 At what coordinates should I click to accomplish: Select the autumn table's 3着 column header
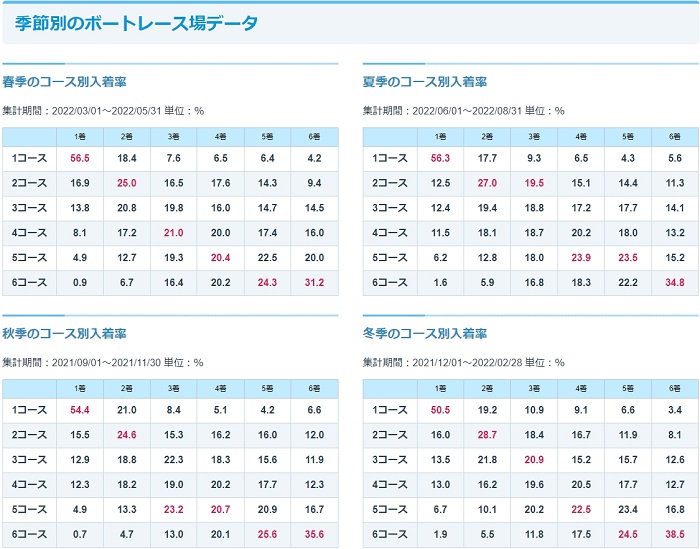click(x=173, y=388)
